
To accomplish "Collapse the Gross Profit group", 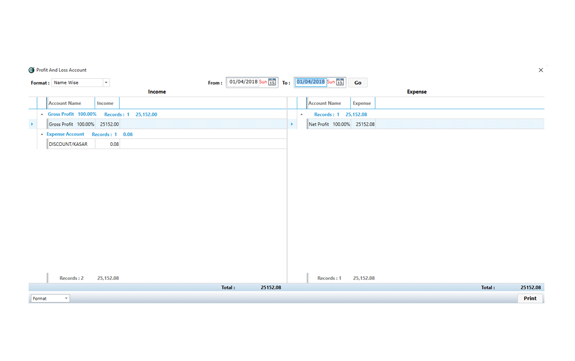I will (x=42, y=114).
